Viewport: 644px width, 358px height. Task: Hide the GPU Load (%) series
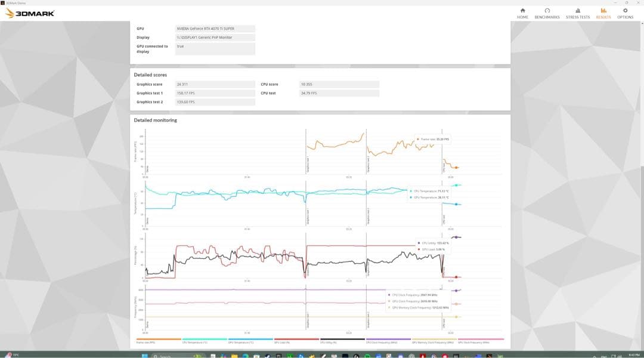click(296, 341)
